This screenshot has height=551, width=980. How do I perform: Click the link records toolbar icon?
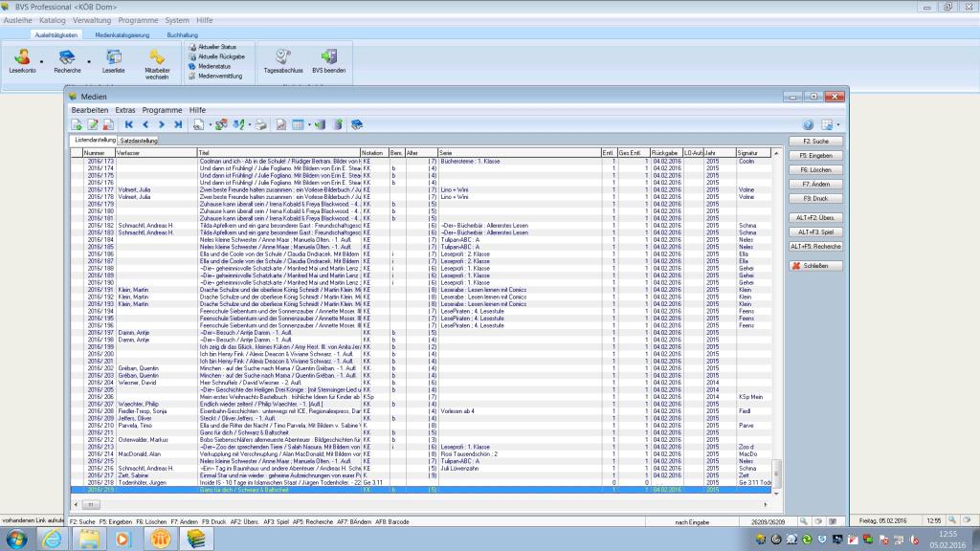[221, 125]
